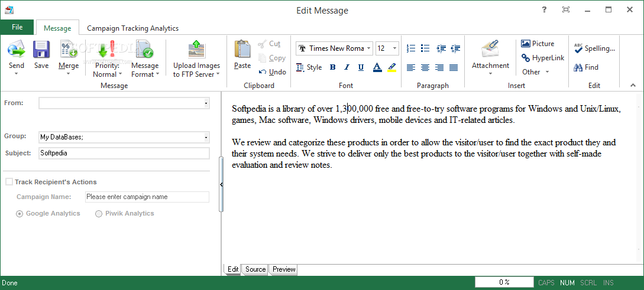Click the NUM status bar indicator

pos(567,282)
